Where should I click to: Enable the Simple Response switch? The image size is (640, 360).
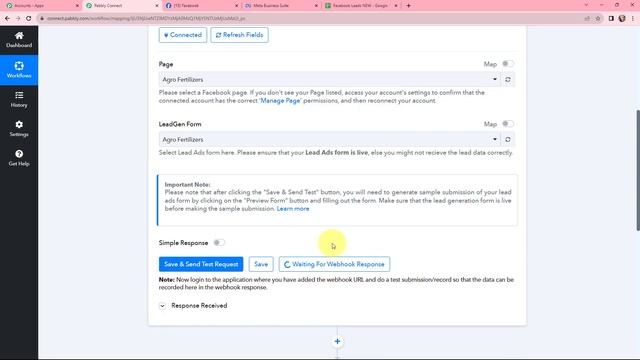(x=219, y=243)
